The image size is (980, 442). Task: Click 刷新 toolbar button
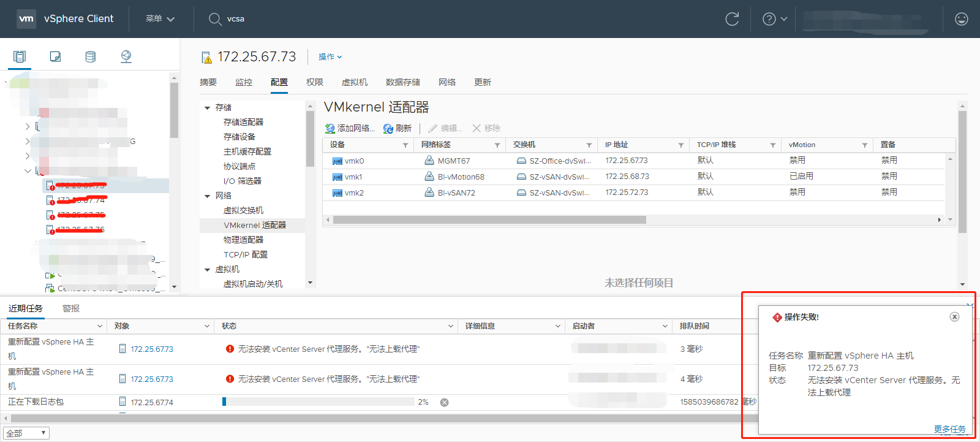point(397,128)
